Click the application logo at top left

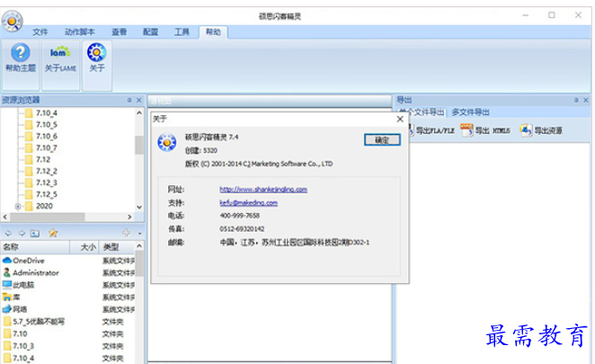12,21
